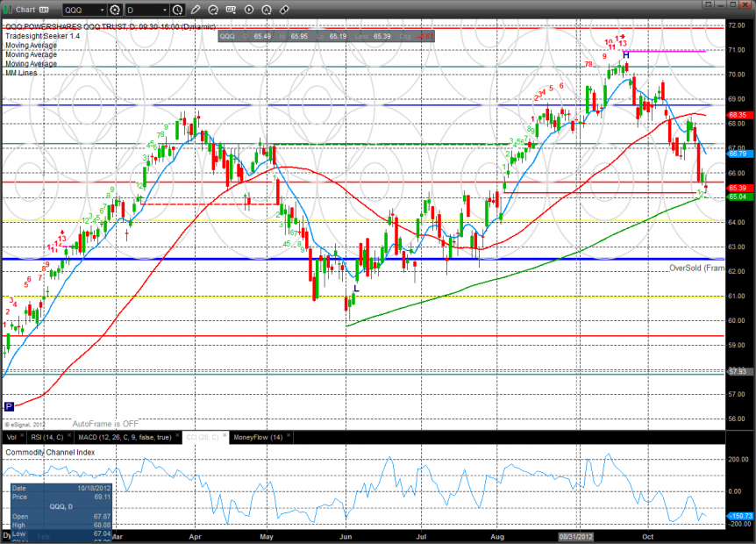Click the 65.39 red last price tag
This screenshot has height=544, width=756.
click(738, 188)
